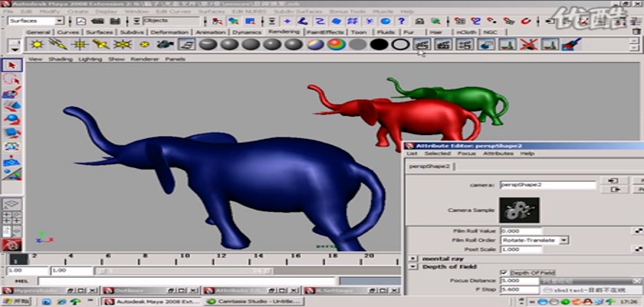Screen dimensions: 644x307
Task: Expand the mental ray section
Action: (x=414, y=259)
